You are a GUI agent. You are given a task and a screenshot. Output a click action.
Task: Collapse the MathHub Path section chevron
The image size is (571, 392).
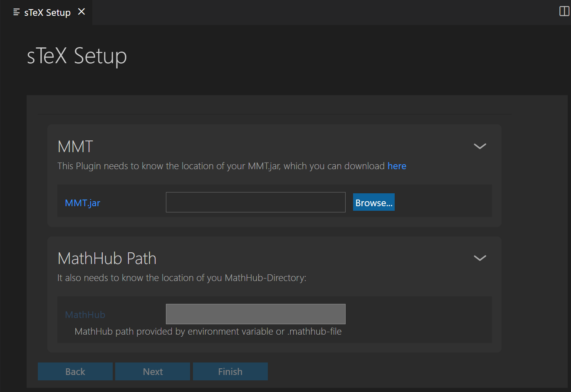pyautogui.click(x=480, y=258)
